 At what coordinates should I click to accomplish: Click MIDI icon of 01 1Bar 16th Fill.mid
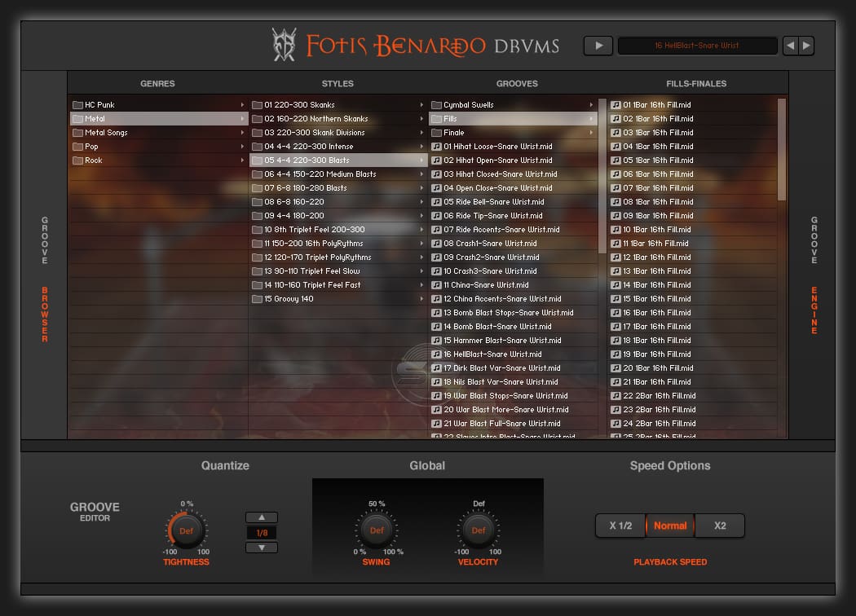[x=616, y=105]
